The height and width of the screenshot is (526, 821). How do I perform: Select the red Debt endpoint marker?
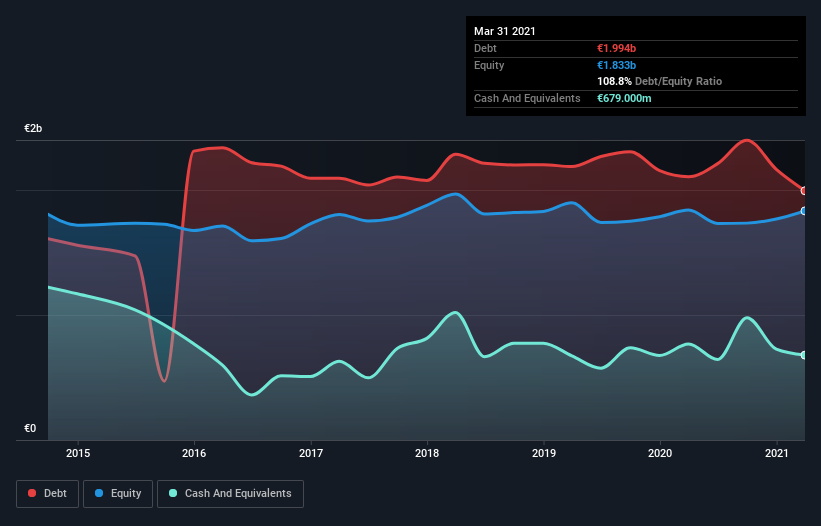coord(804,191)
